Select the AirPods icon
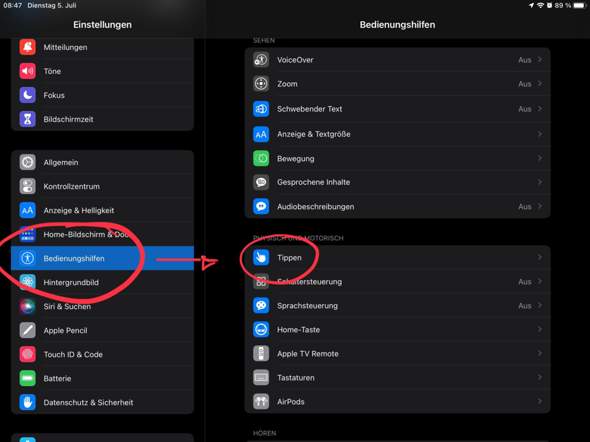The width and height of the screenshot is (590, 442). 261,401
